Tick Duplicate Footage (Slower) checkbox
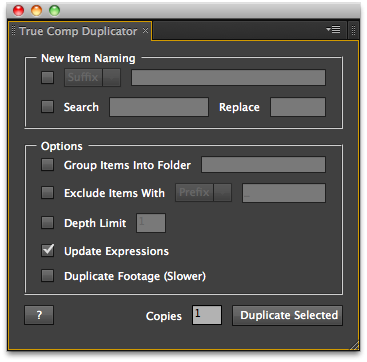 [47, 276]
